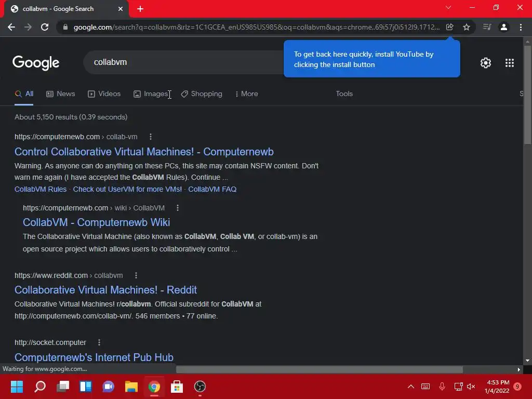Screen dimensions: 532x399
Task: Switch to the News tab
Action: [x=61, y=94]
